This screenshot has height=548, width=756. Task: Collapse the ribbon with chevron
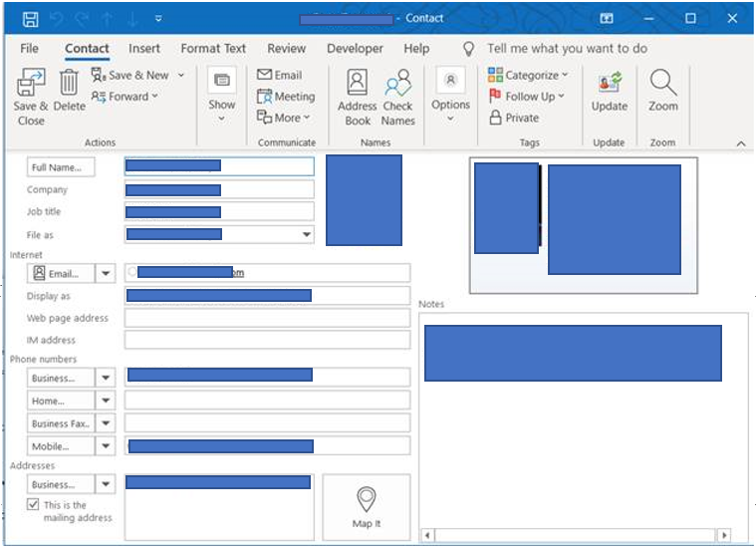tap(741, 143)
